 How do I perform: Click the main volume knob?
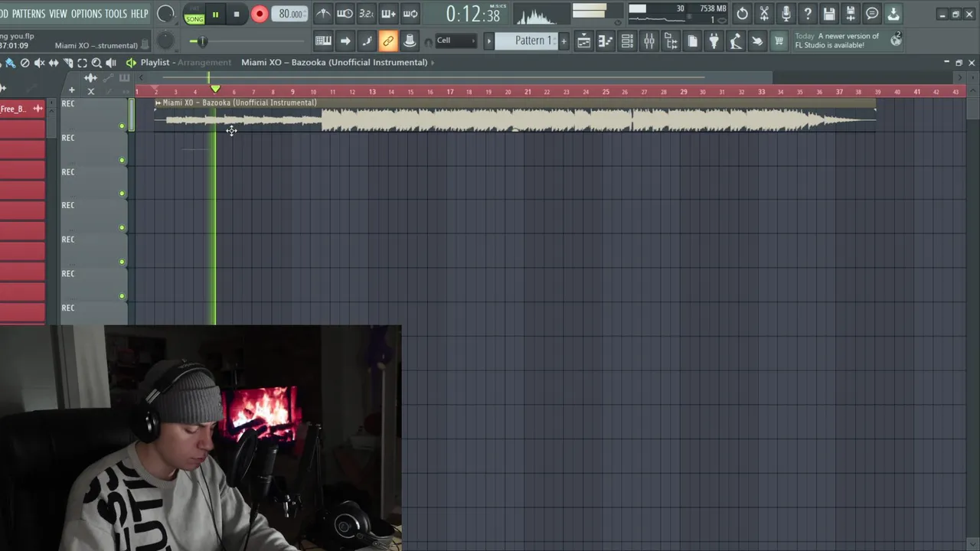(165, 14)
